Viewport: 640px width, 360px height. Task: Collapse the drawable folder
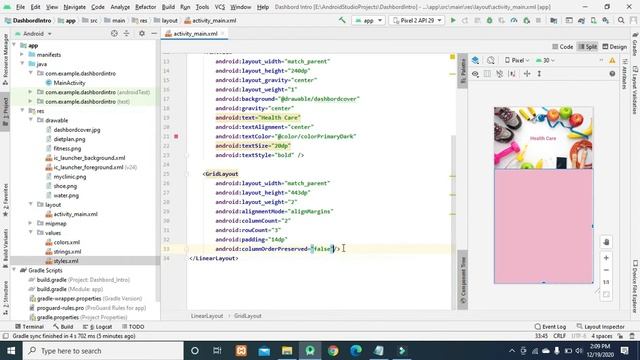pyautogui.click(x=31, y=120)
